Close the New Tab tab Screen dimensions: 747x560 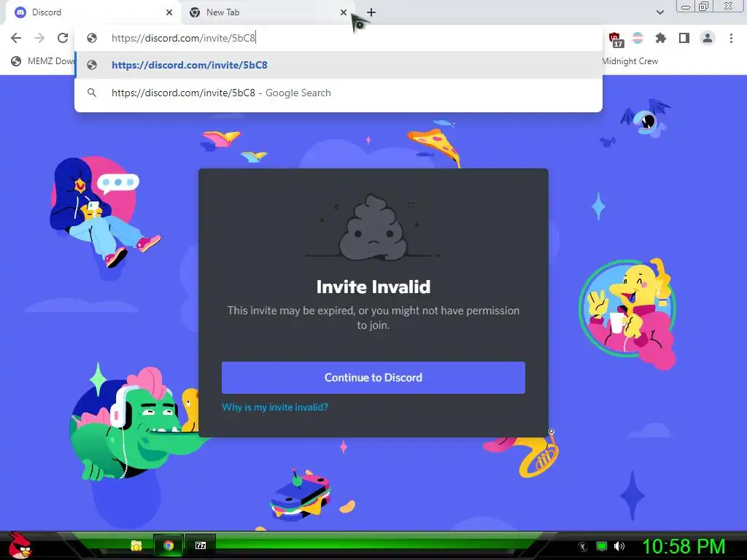coord(344,12)
